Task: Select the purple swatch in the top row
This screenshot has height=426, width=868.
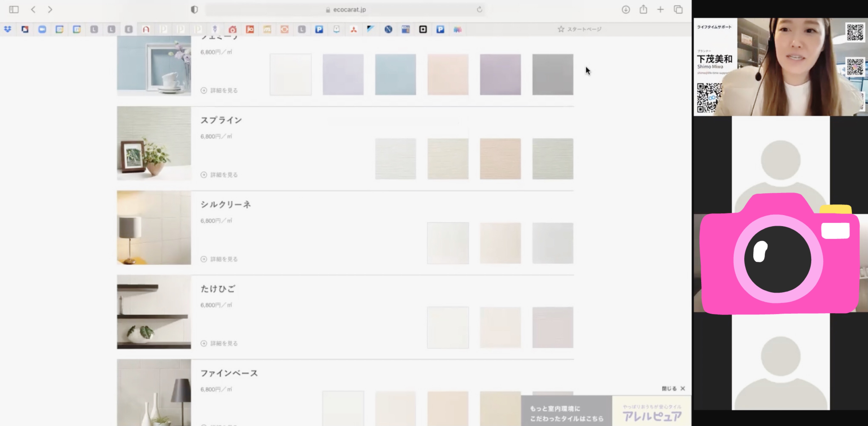Action: (x=500, y=74)
